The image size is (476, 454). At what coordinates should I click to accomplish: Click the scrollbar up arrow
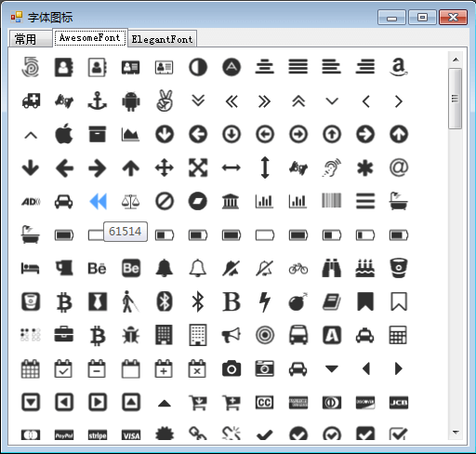(x=456, y=60)
